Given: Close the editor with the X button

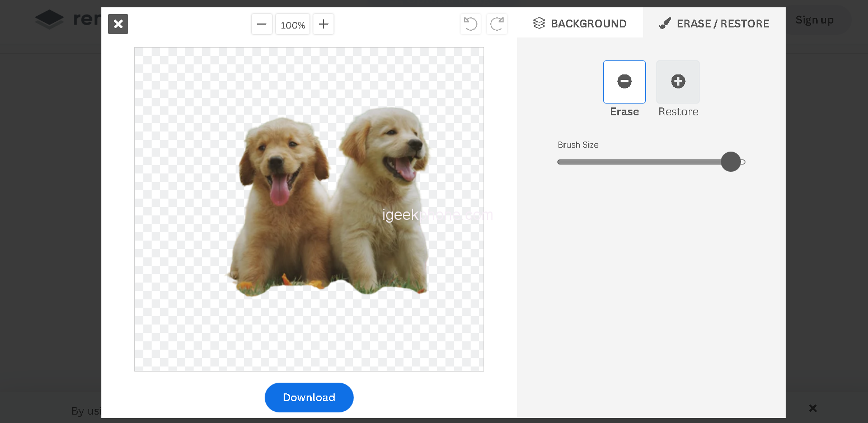Looking at the screenshot, I should pos(118,24).
